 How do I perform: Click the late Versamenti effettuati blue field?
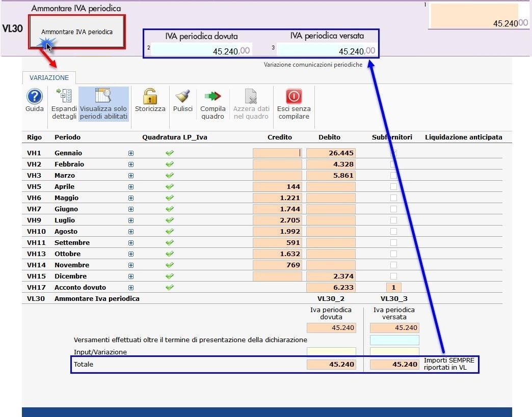pos(394,340)
